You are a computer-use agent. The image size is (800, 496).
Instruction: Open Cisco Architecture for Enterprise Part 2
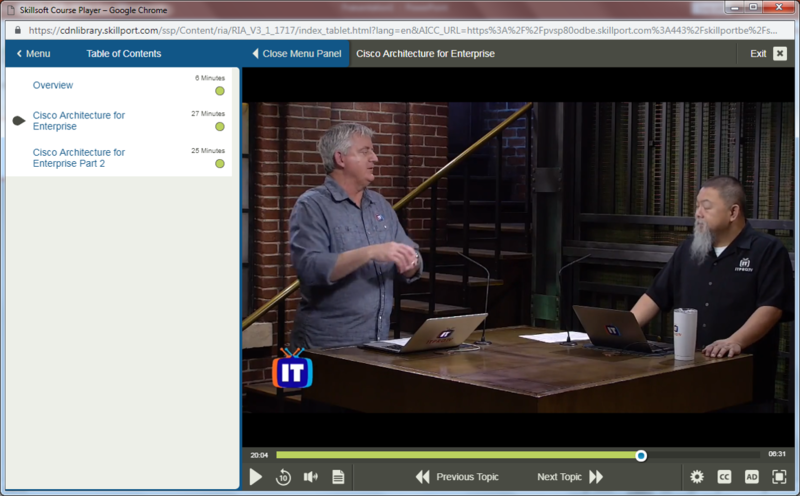(x=79, y=158)
